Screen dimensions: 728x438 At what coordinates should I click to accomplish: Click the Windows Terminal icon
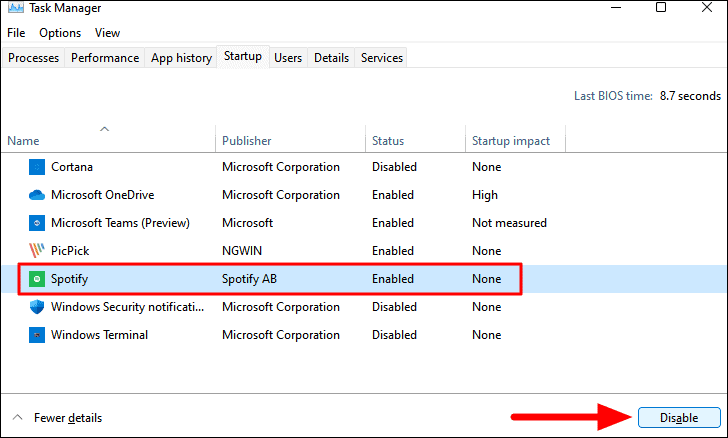[37, 335]
